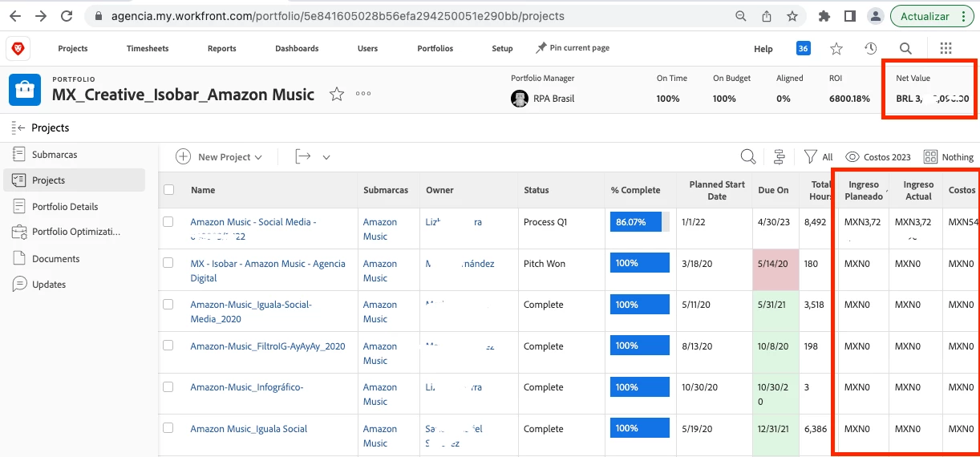Favorite the portfolio with star next to title
This screenshot has height=457, width=980.
(337, 95)
